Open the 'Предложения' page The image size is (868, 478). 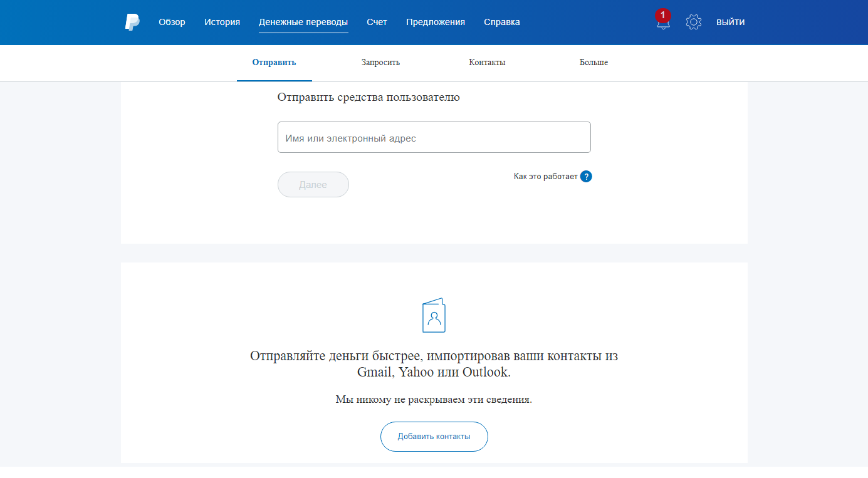tap(434, 21)
